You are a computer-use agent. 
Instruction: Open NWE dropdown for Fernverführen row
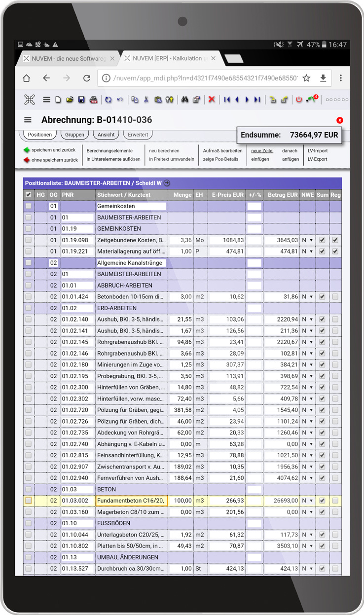tap(307, 478)
